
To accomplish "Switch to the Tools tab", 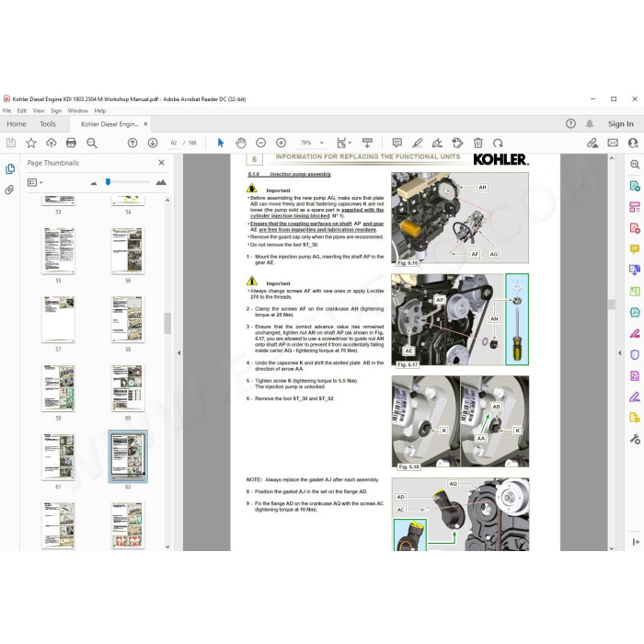I will [48, 123].
